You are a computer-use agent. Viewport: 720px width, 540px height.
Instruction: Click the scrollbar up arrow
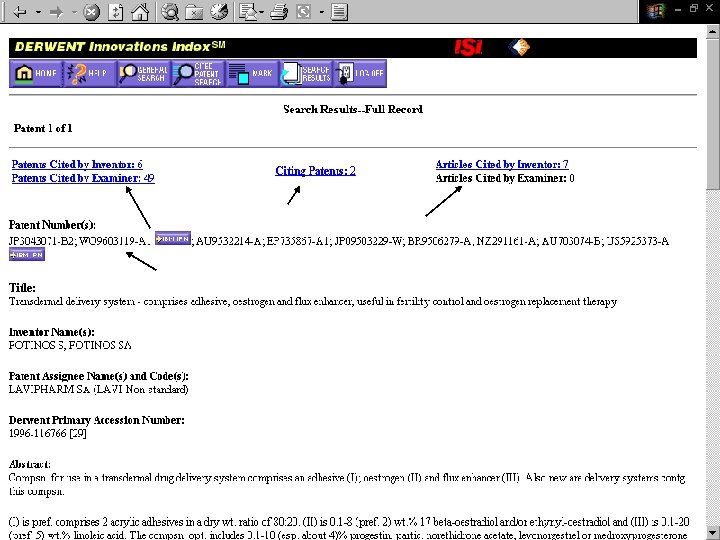coord(713,32)
